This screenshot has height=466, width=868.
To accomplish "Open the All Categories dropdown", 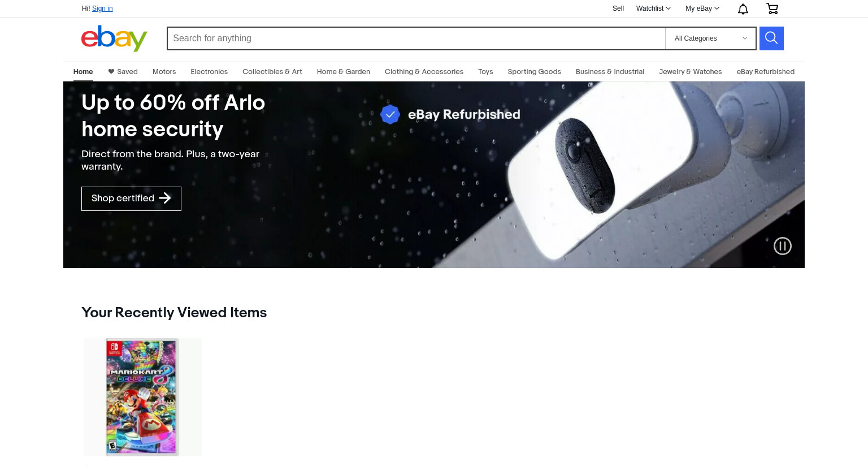I will point(710,38).
